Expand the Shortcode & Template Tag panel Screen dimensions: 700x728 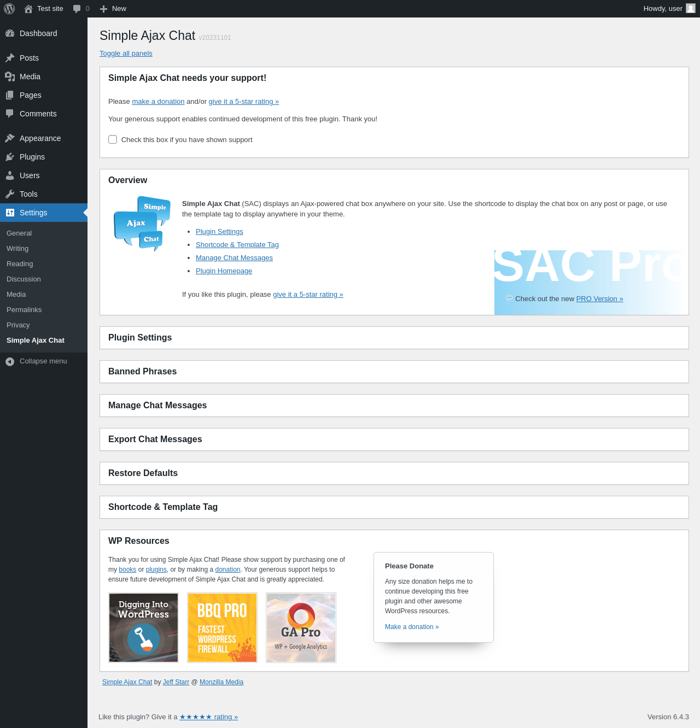tap(394, 507)
